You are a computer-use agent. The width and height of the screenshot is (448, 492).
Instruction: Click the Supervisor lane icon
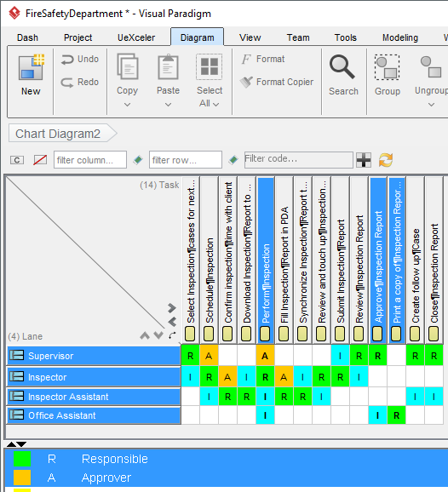point(17,356)
